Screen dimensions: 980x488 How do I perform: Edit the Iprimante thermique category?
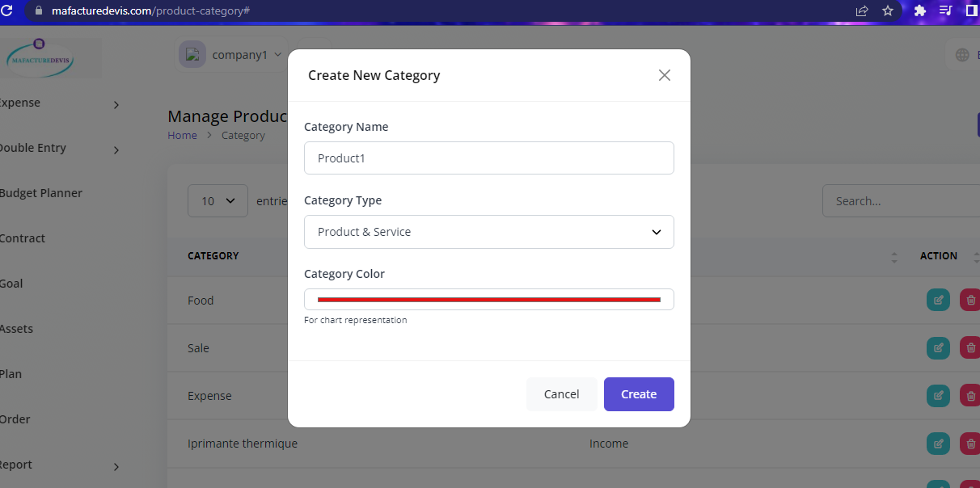[938, 444]
